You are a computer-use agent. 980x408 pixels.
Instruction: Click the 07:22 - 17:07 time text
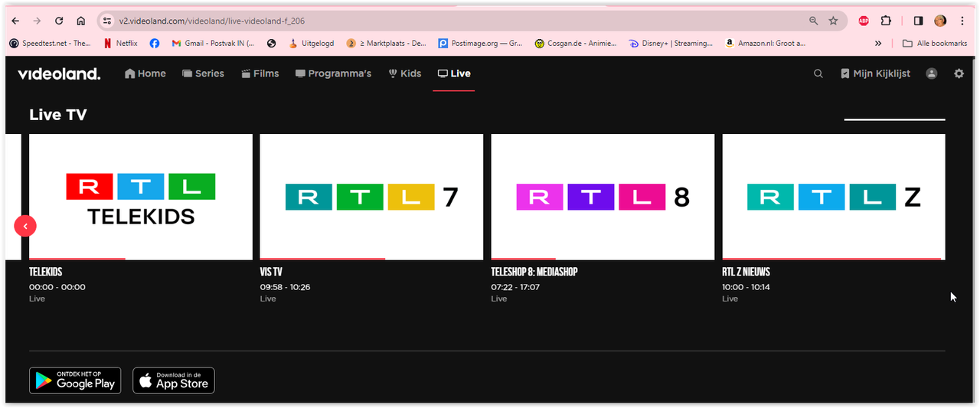pos(516,287)
